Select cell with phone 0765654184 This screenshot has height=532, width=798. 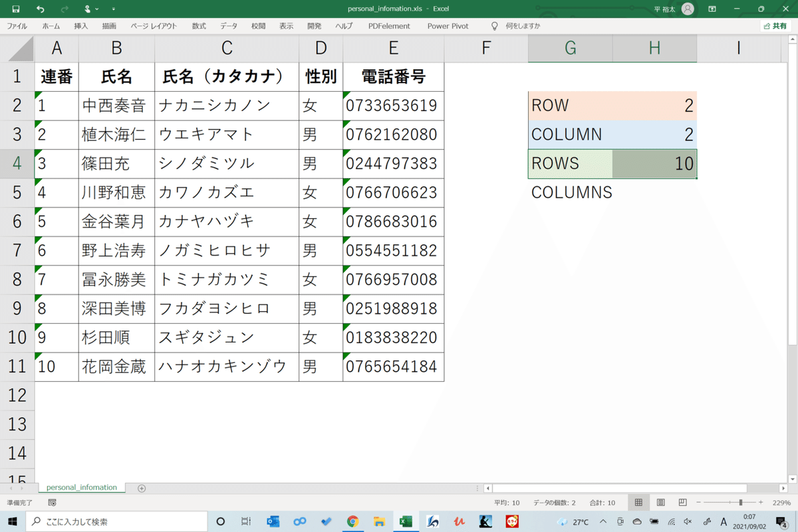393,366
